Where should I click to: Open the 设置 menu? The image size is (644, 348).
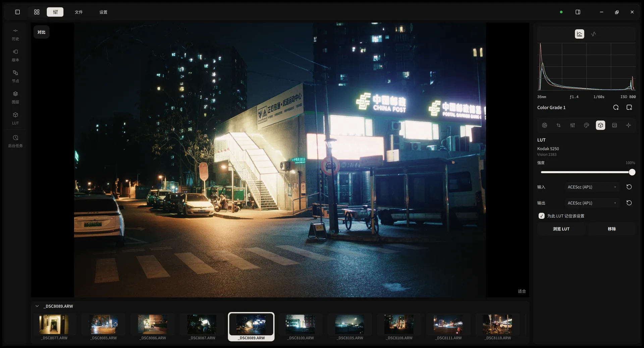(x=103, y=12)
